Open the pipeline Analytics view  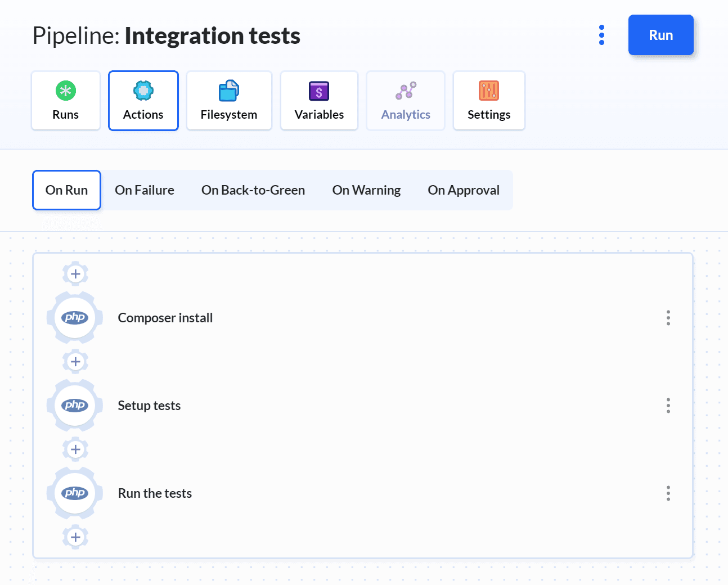click(406, 101)
